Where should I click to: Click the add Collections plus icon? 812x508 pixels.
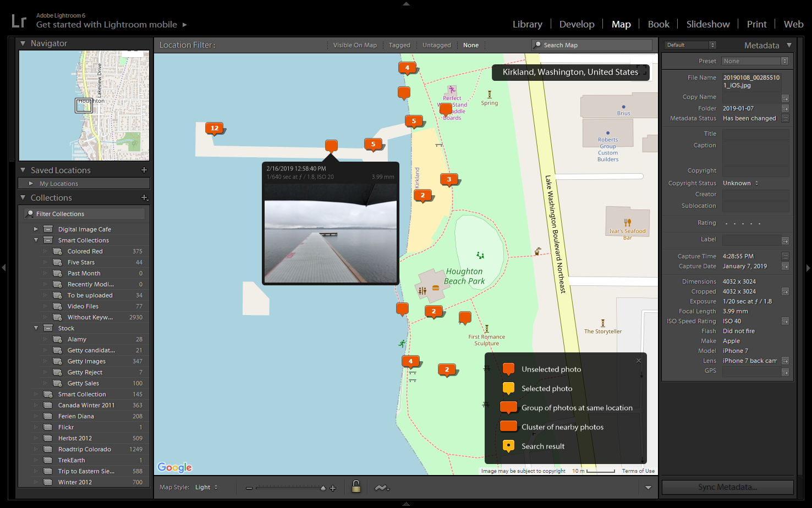click(x=144, y=197)
